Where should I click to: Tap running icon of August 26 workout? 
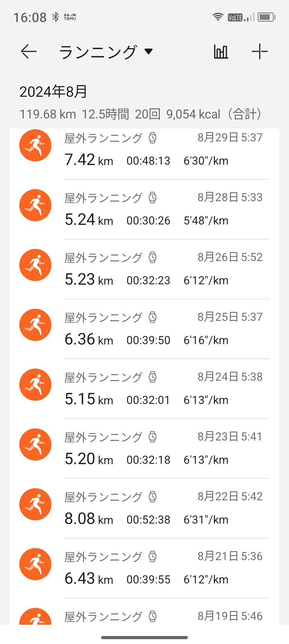point(35,265)
